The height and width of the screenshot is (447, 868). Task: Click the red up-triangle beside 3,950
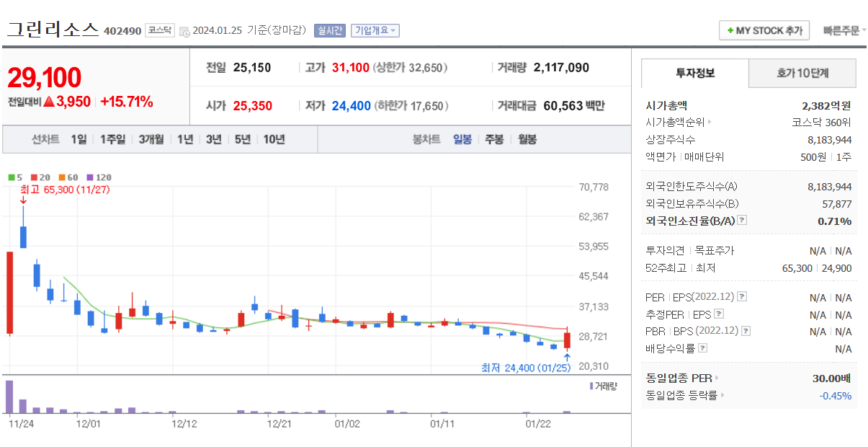pyautogui.click(x=49, y=102)
